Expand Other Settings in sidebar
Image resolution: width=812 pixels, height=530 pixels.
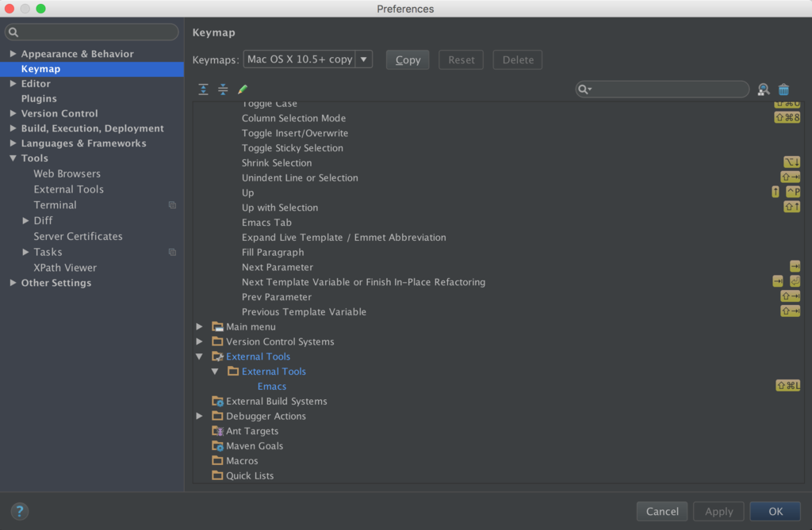[13, 283]
